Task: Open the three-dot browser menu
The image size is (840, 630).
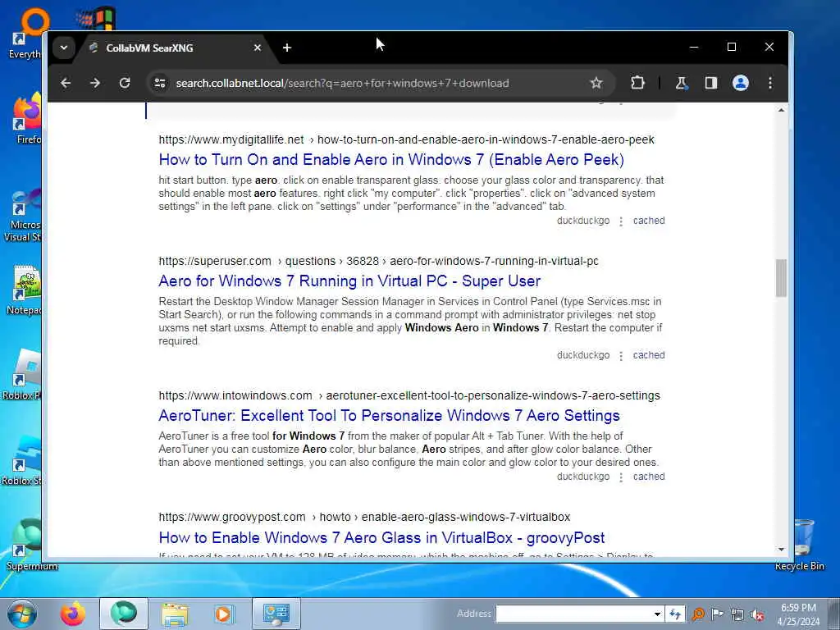Action: [770, 83]
